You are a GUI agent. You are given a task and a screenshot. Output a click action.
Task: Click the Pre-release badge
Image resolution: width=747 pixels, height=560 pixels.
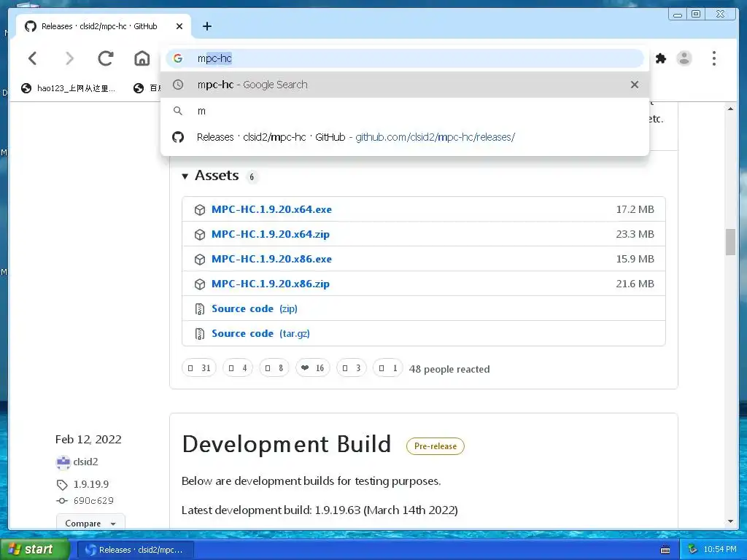(435, 446)
